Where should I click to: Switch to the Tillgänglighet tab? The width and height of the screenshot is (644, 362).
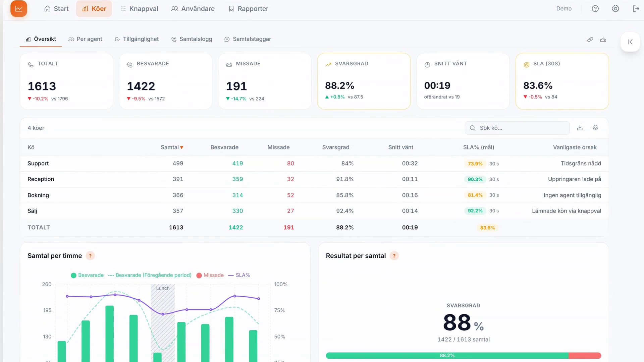pyautogui.click(x=137, y=39)
